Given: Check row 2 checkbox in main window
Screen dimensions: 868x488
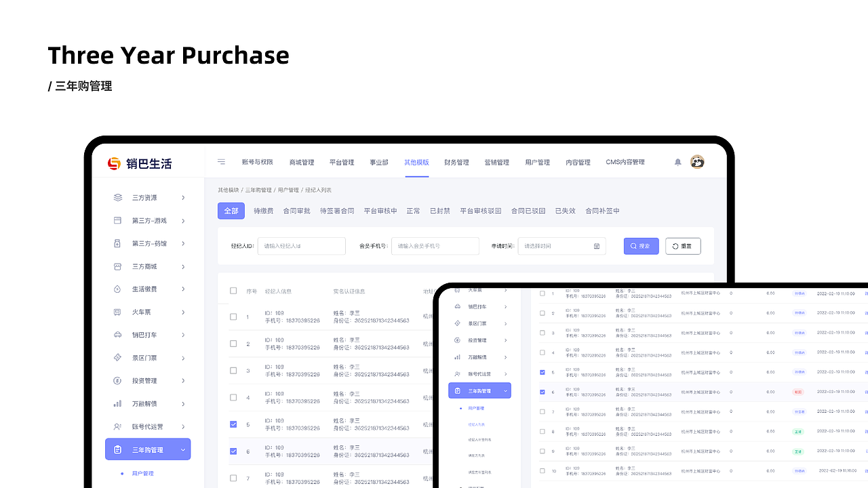Looking at the screenshot, I should pos(233,344).
